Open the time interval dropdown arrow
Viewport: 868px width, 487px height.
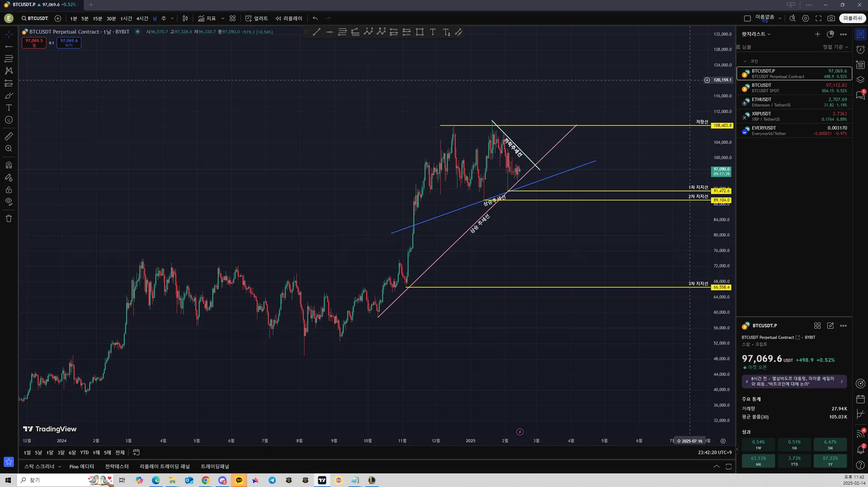(172, 19)
